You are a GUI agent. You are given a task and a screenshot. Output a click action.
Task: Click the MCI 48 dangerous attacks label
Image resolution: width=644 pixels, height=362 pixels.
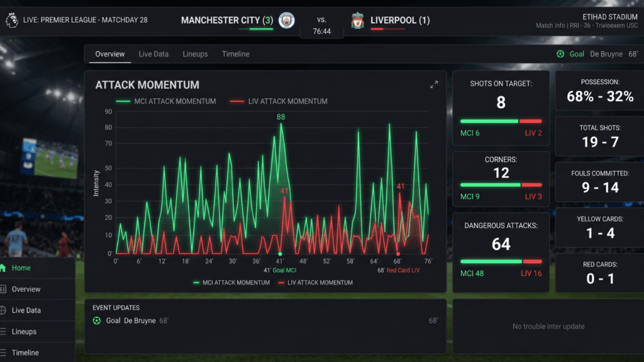pyautogui.click(x=472, y=274)
